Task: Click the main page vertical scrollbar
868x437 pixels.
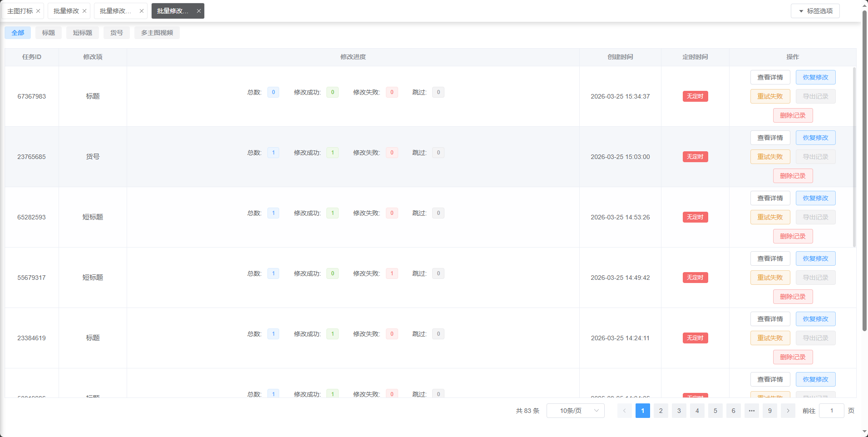Action: click(x=864, y=182)
